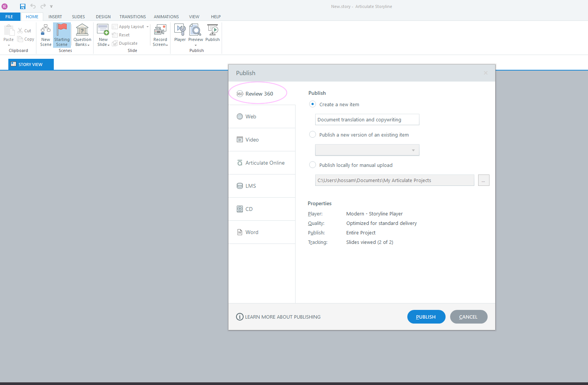Choose the LMS publish option
Screen dimensions: 588x385
(x=250, y=186)
